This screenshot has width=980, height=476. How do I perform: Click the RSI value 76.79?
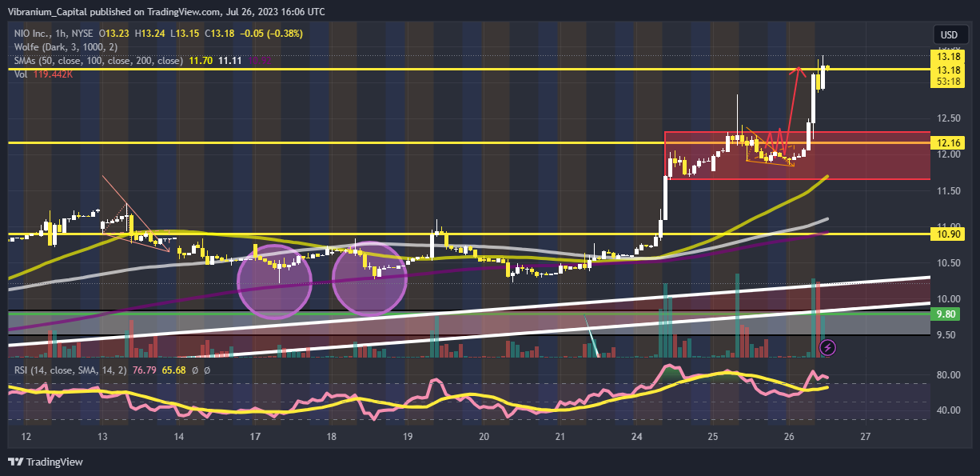click(145, 370)
